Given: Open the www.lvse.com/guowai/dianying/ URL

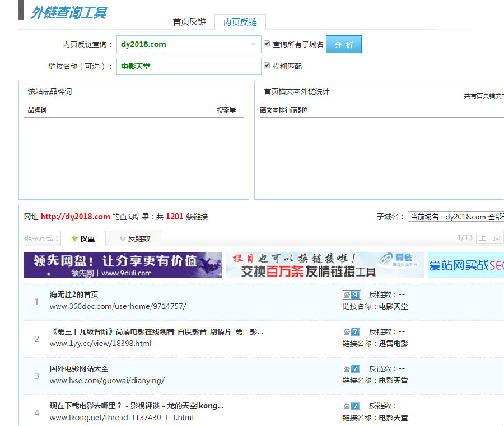Looking at the screenshot, I should [x=107, y=381].
